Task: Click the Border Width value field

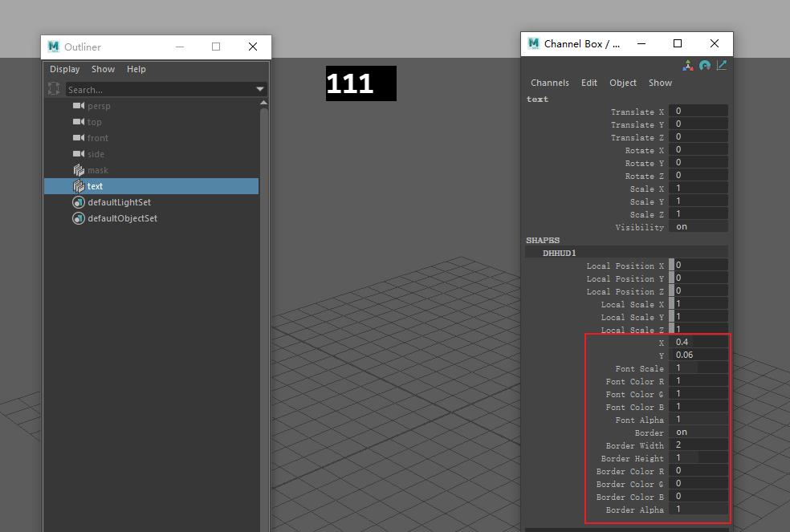Action: [698, 445]
